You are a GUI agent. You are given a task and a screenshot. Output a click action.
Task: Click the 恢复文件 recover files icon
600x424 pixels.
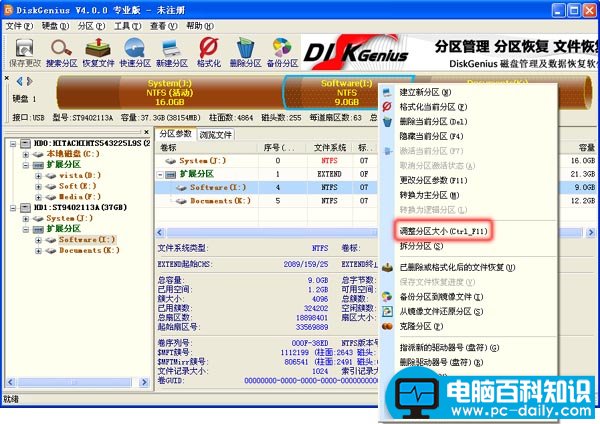pos(98,53)
